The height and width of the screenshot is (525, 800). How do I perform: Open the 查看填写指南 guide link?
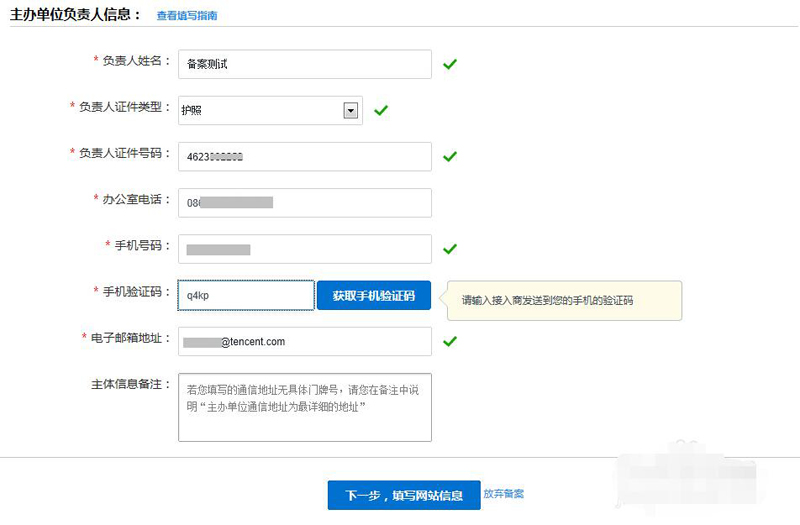point(186,16)
